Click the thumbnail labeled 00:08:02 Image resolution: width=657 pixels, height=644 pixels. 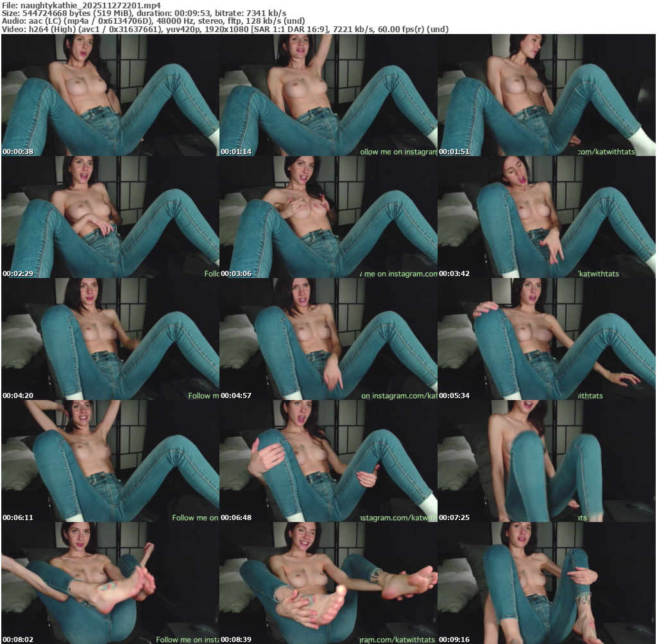pyautogui.click(x=110, y=582)
